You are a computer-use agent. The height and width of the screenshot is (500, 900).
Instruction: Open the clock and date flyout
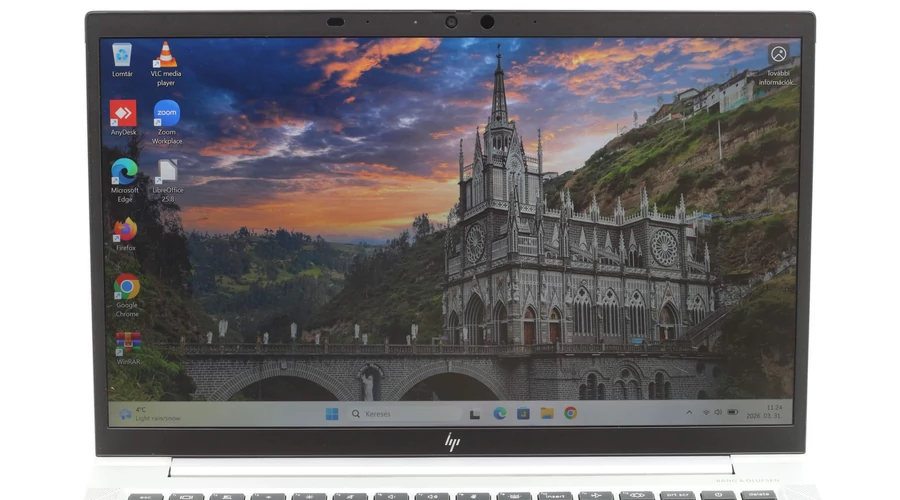click(773, 413)
